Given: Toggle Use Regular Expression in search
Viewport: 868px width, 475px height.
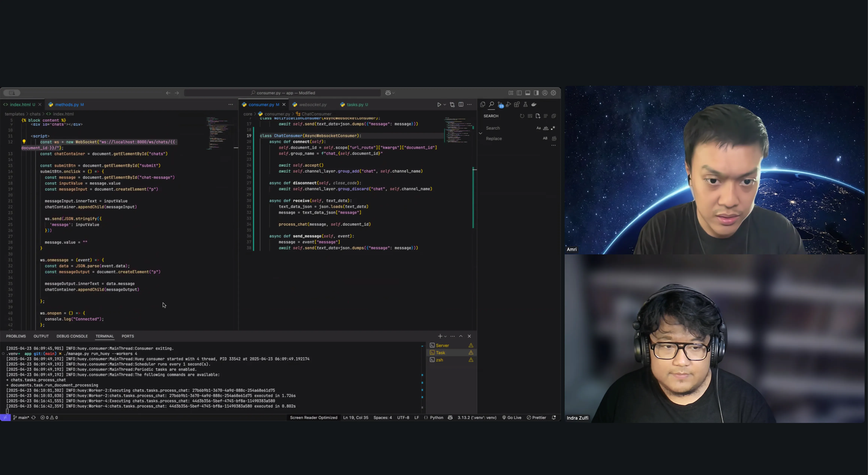Looking at the screenshot, I should point(553,128).
